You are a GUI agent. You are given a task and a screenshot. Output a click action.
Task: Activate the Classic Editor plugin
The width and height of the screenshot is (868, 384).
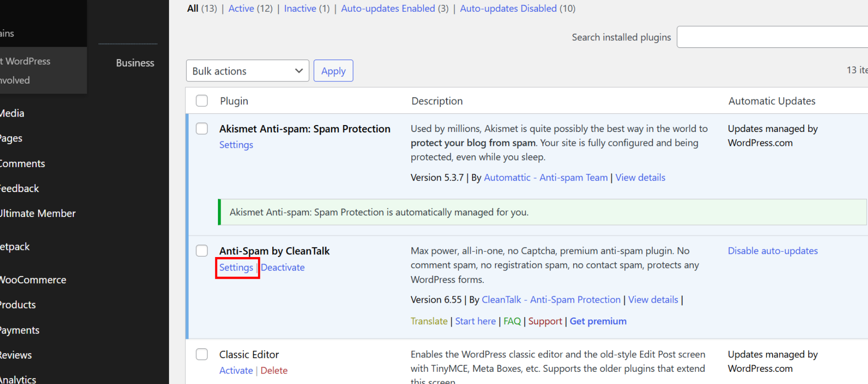coord(236,370)
